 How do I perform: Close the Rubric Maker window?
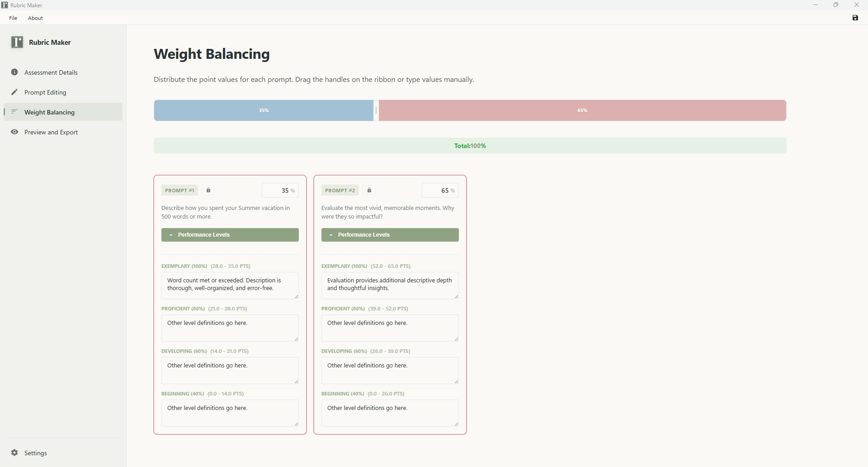857,5
